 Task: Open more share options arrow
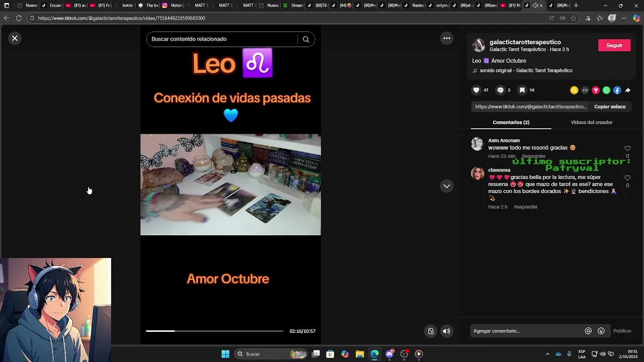[627, 90]
